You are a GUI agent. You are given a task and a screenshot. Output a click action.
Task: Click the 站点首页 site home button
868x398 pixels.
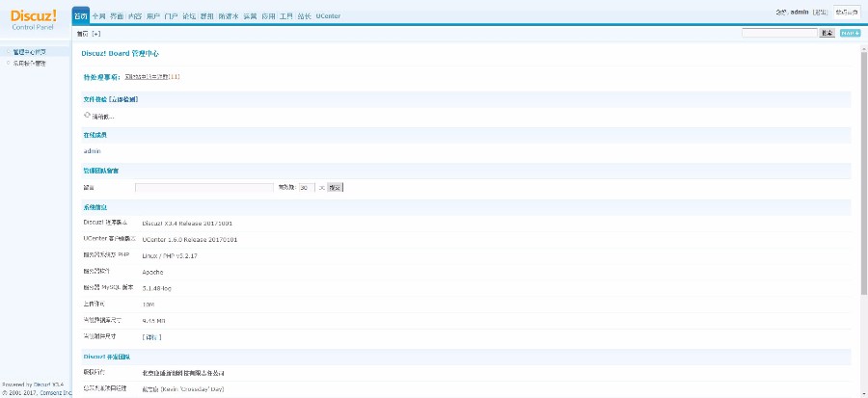(847, 13)
